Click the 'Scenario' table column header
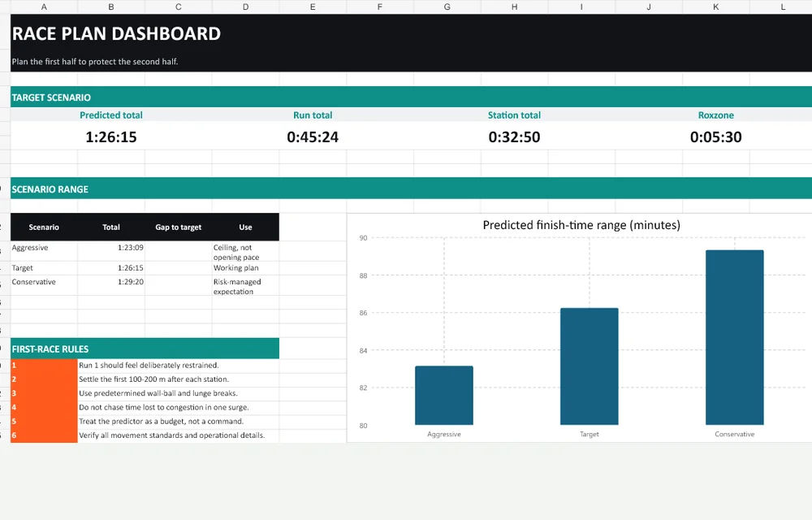The width and height of the screenshot is (812, 520). tap(44, 227)
